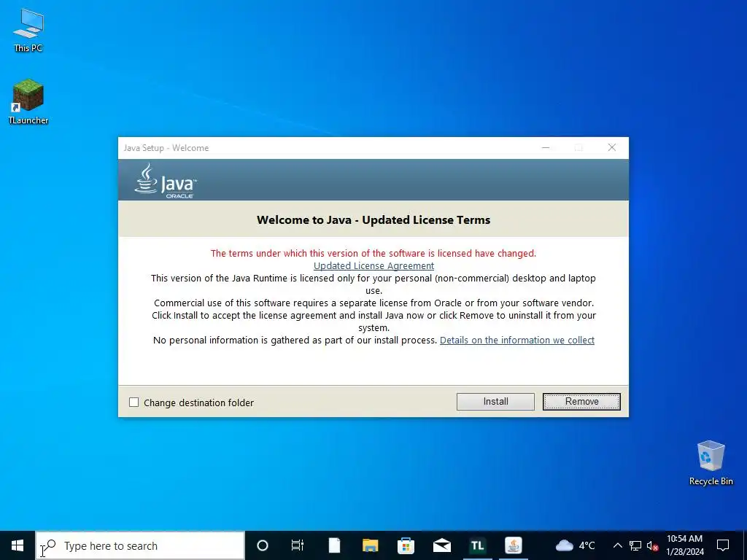The height and width of the screenshot is (560, 747).
Task: Open Details on the information we collect link
Action: click(x=517, y=340)
